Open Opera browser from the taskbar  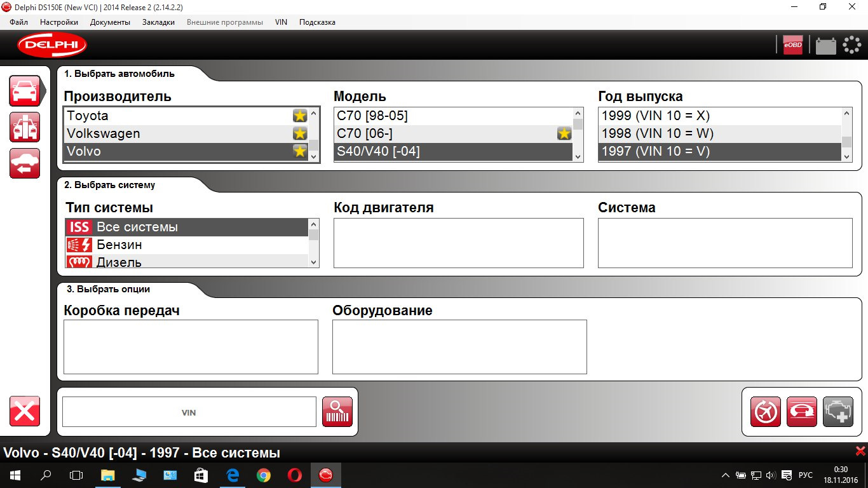(295, 475)
